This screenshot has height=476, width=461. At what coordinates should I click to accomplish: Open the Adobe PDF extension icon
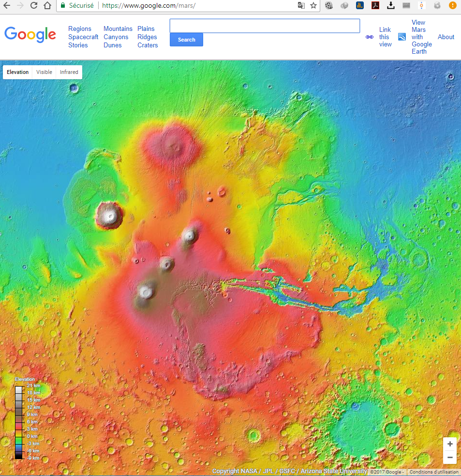pos(375,6)
